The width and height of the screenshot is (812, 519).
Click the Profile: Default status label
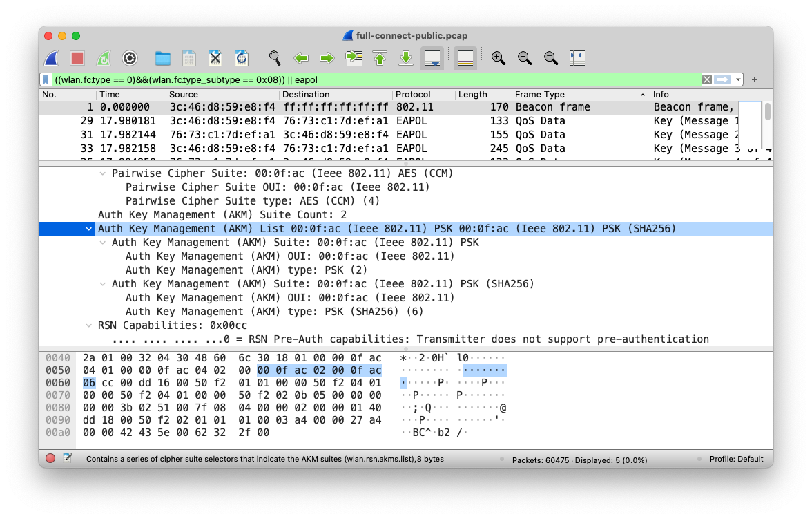pos(736,459)
